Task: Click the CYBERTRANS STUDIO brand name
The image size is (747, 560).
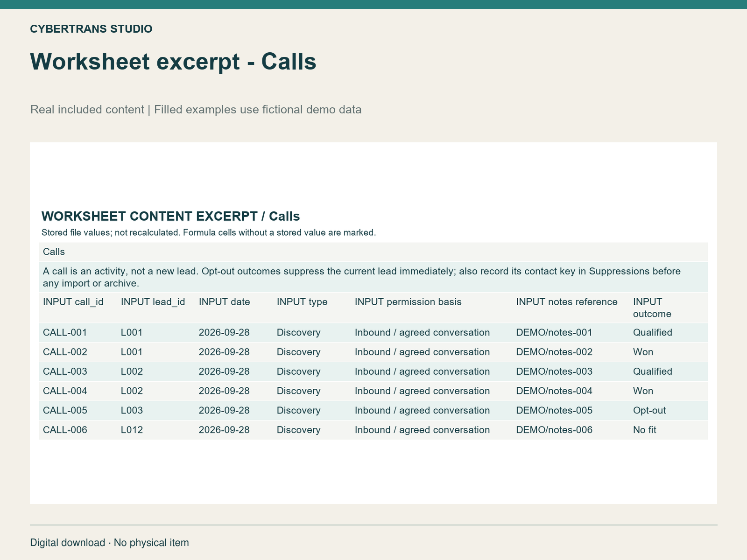Action: pos(91,29)
